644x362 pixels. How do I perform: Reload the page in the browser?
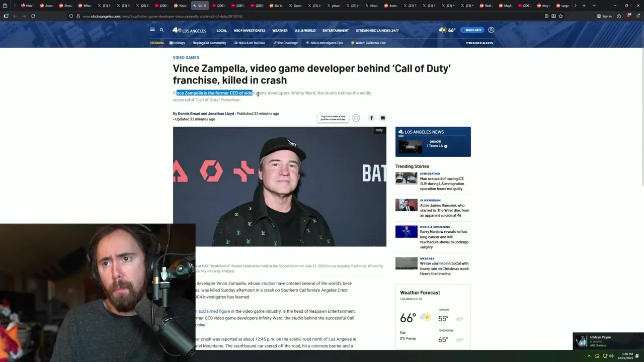pos(33,16)
